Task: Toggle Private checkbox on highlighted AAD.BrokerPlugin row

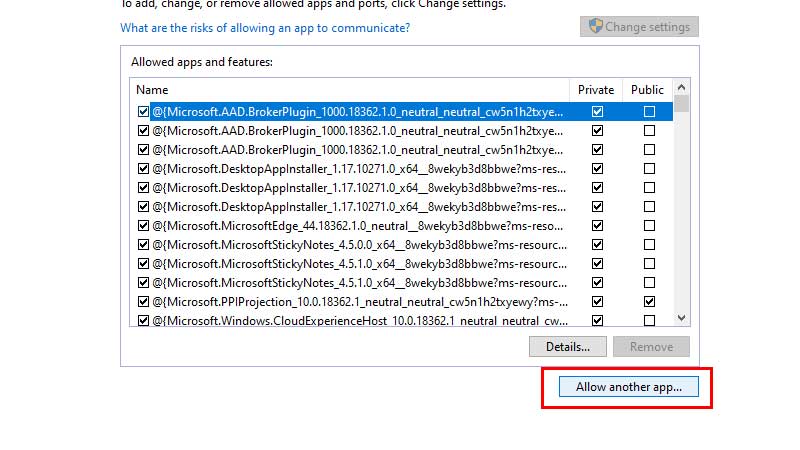Action: tap(597, 111)
